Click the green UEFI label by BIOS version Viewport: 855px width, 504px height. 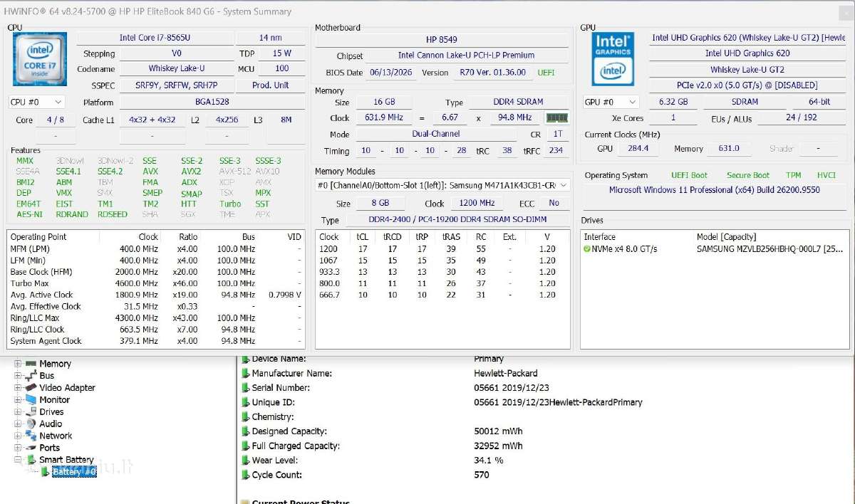tap(546, 73)
